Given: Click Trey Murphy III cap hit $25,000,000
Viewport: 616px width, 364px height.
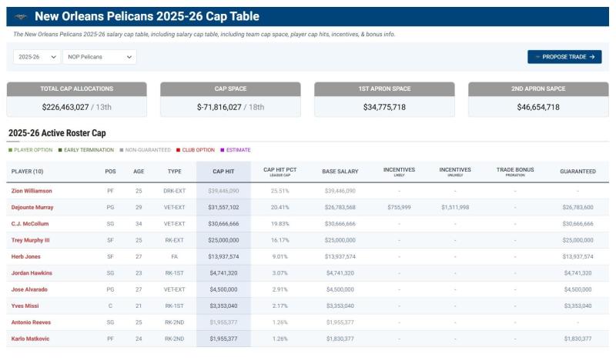Looking at the screenshot, I should (223, 240).
